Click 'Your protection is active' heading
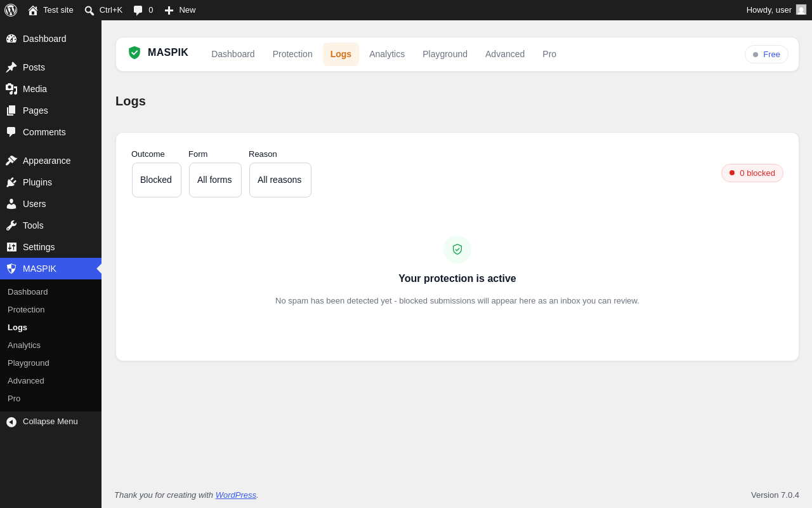The image size is (812, 508). point(457,279)
